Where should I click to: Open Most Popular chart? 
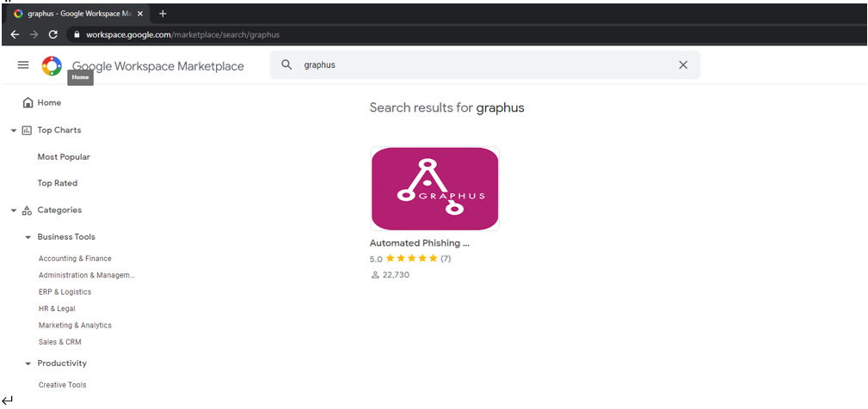(64, 157)
